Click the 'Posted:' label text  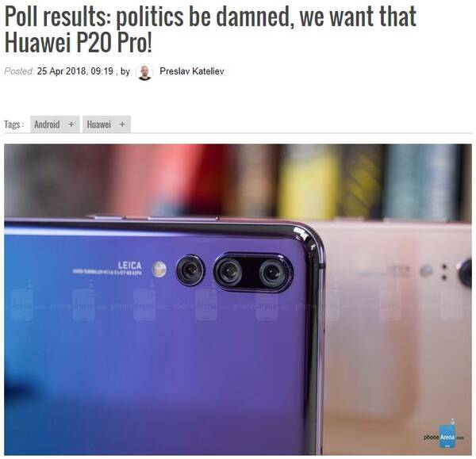tap(19, 71)
